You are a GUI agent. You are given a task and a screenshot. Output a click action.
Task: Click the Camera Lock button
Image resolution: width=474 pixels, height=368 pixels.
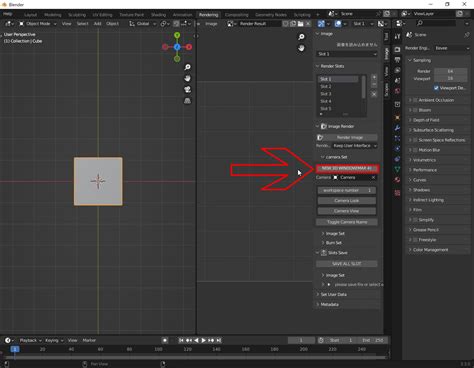347,201
